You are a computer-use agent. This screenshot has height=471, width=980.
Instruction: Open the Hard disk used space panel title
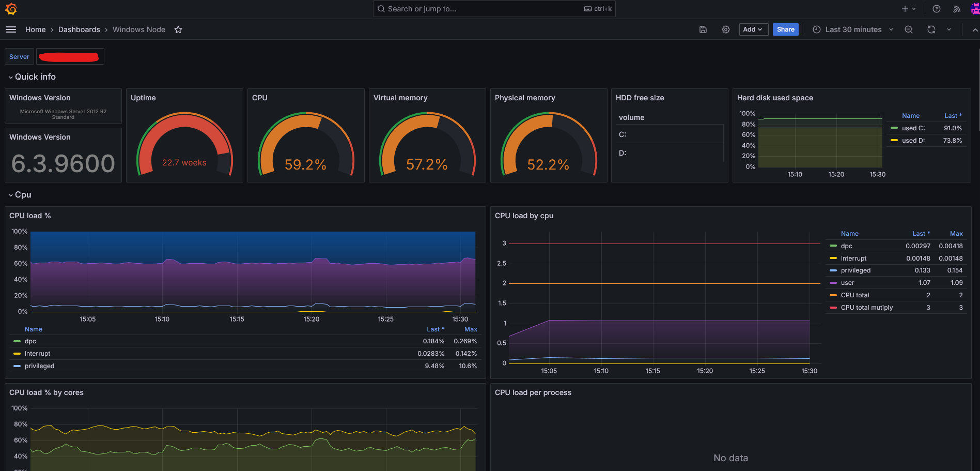[775, 98]
